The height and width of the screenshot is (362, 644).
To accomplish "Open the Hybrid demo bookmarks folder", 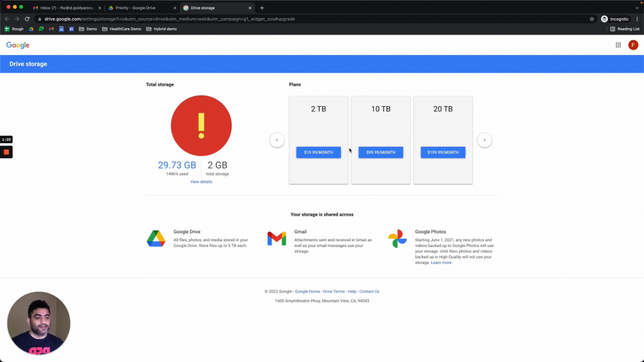I will pos(161,29).
